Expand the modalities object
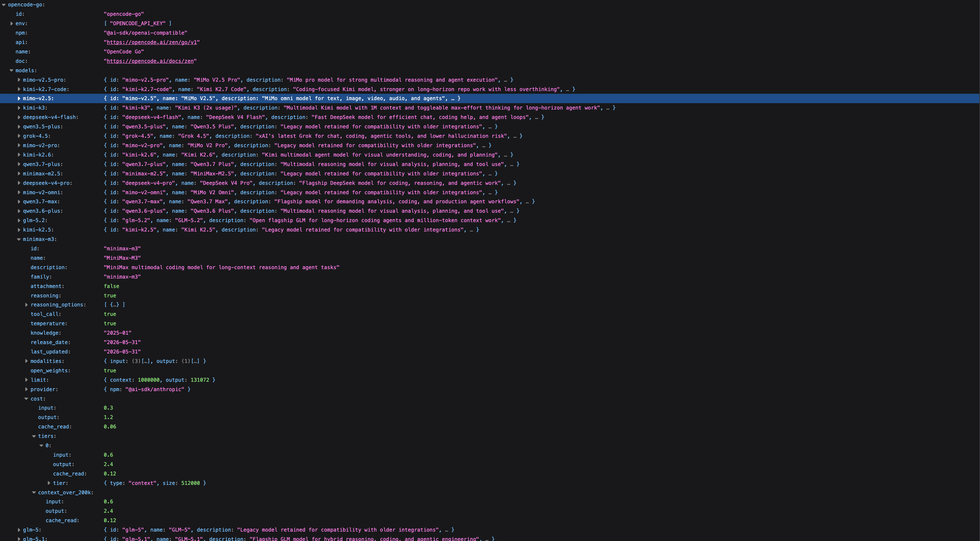 coord(27,361)
